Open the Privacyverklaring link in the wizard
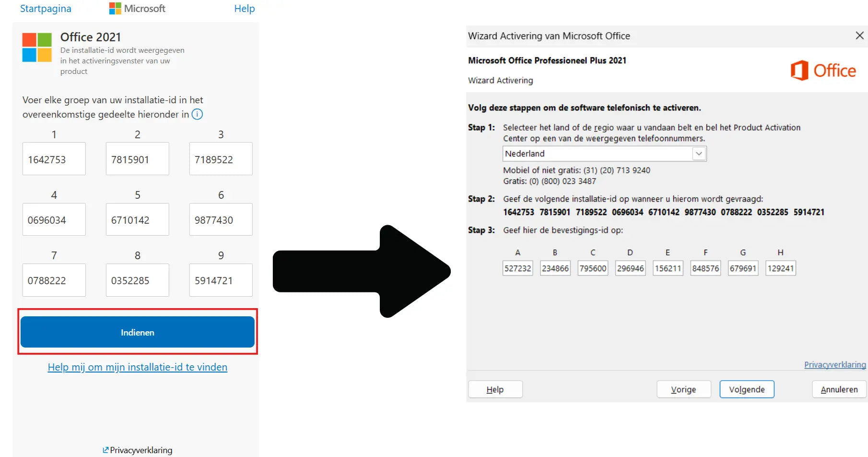 835,365
